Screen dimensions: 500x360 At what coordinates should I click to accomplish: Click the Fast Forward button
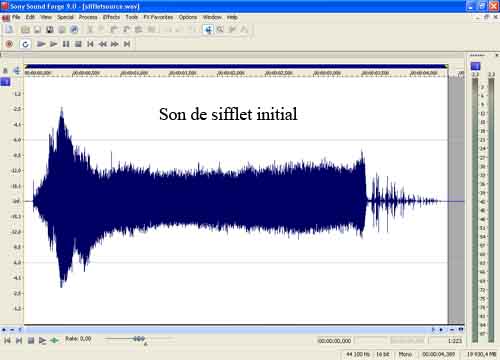115,44
